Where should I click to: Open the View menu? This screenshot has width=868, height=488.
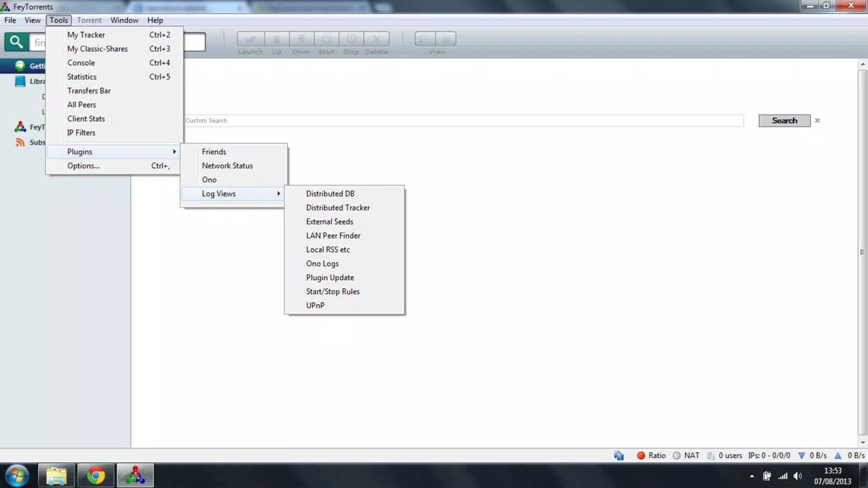click(33, 20)
